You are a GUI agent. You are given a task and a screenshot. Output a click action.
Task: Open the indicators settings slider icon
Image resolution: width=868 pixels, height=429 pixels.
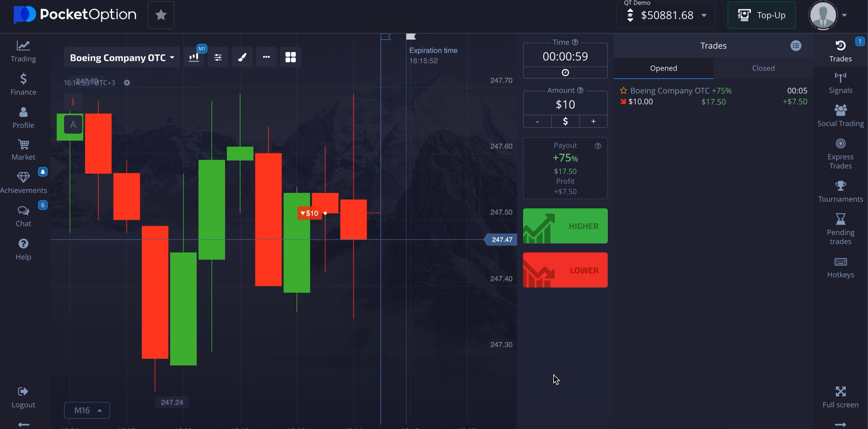[218, 57]
